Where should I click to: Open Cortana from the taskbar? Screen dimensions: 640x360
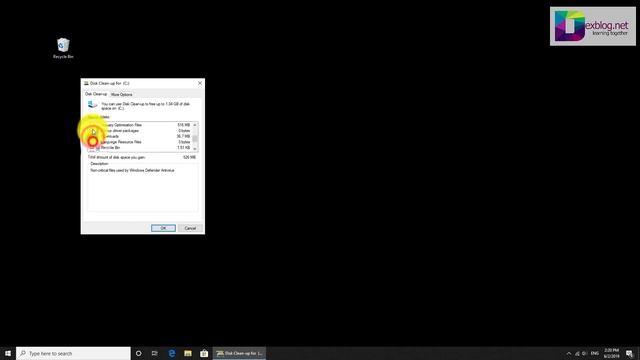click(138, 353)
